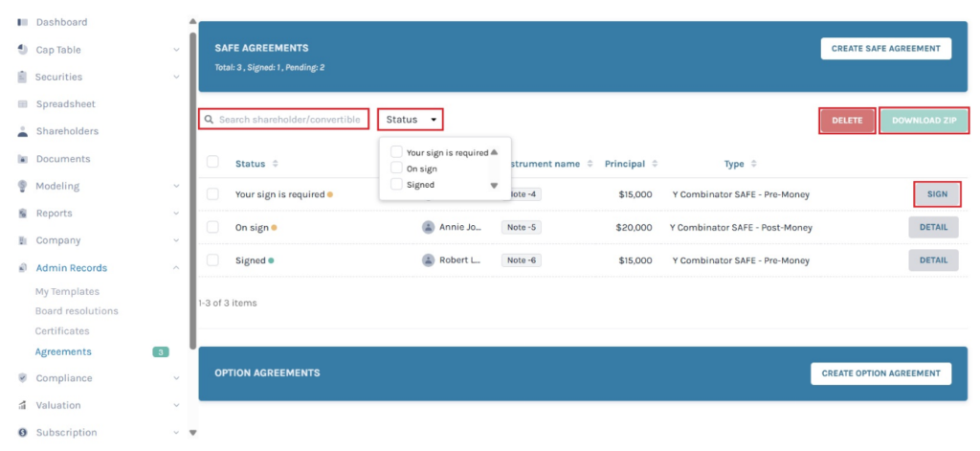The height and width of the screenshot is (451, 980).
Task: Click the Compliance shield icon
Action: (22, 378)
